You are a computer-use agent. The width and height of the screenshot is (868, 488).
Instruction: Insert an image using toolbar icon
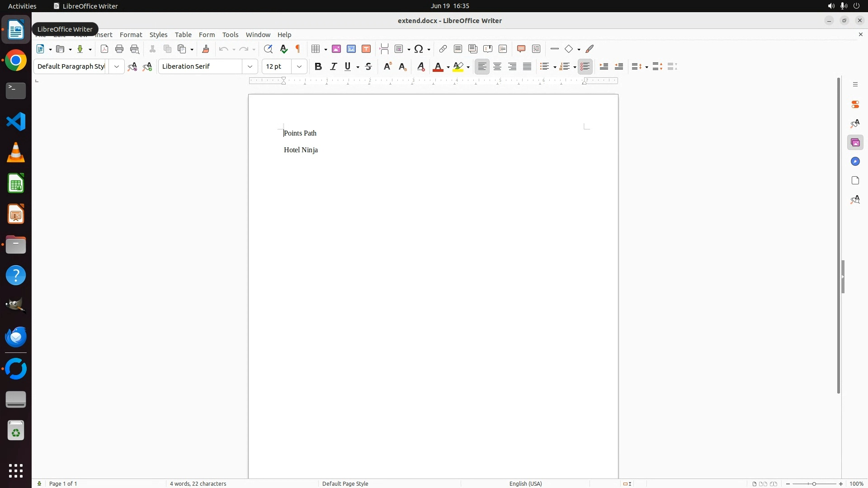[x=336, y=49]
